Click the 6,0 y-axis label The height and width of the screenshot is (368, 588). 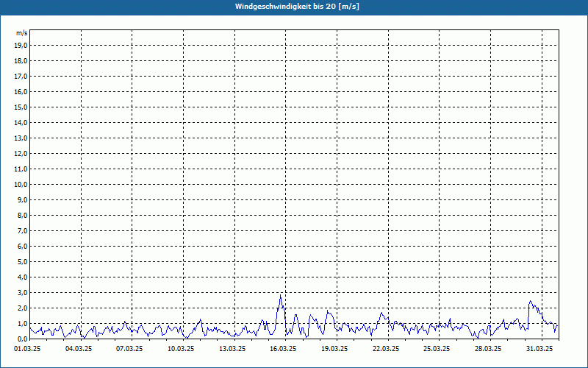(x=23, y=247)
